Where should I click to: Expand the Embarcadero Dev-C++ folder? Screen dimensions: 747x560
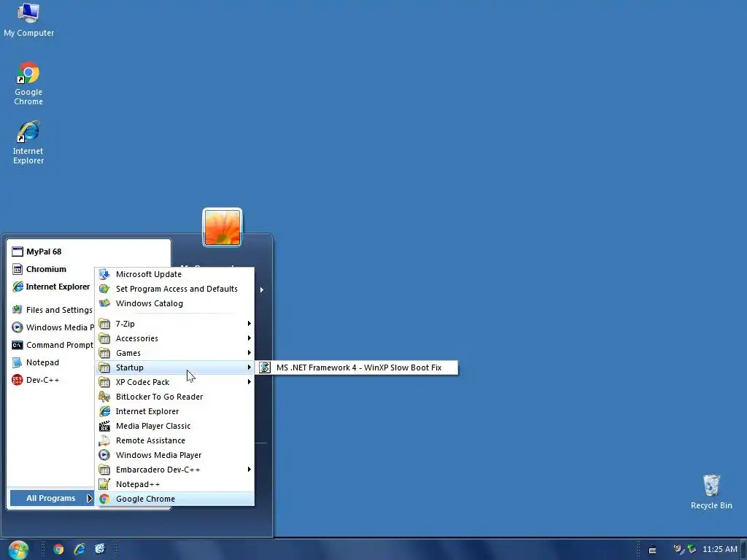[176, 470]
